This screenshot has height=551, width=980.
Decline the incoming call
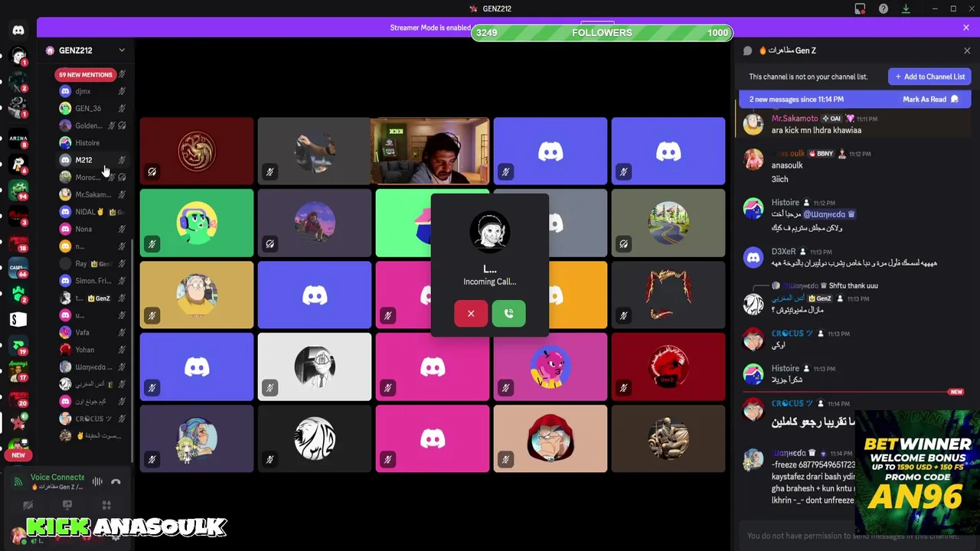click(x=471, y=314)
